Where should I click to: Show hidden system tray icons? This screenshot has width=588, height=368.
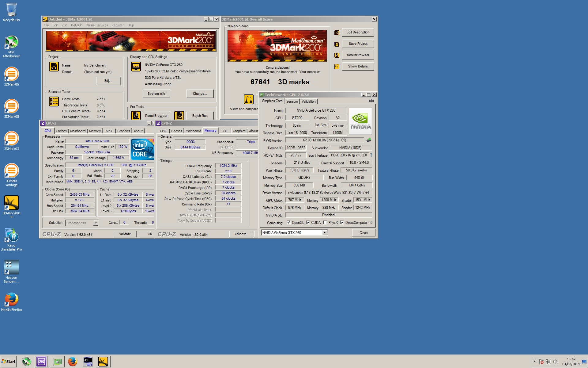tap(534, 361)
